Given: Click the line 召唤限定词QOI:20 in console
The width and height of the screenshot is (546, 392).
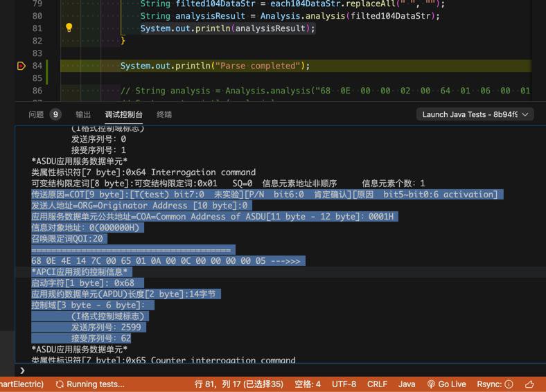Looking at the screenshot, I should [x=67, y=239].
